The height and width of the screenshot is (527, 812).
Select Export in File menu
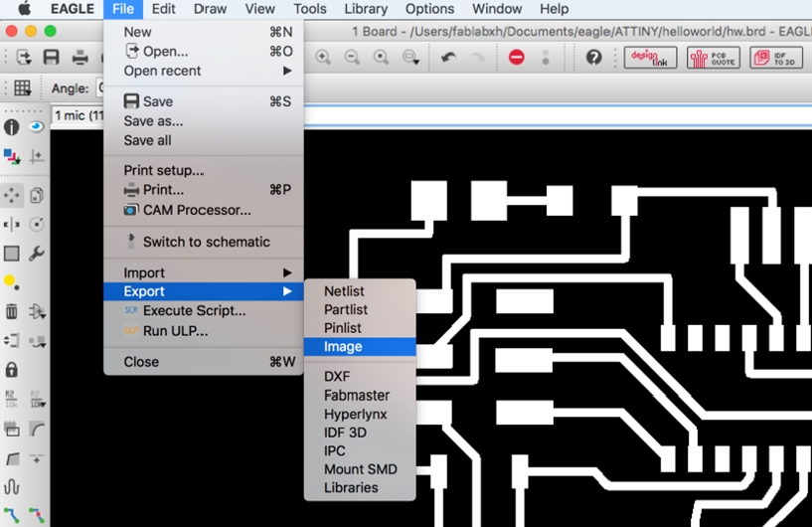(204, 291)
